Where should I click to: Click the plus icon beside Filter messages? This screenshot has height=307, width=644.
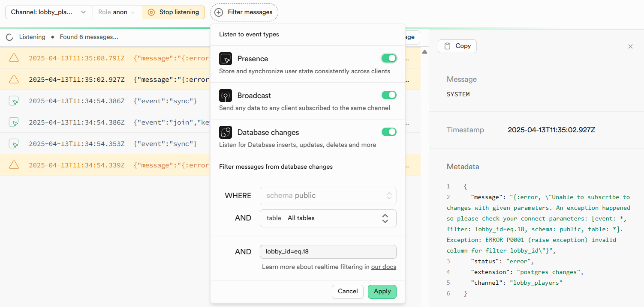click(219, 12)
